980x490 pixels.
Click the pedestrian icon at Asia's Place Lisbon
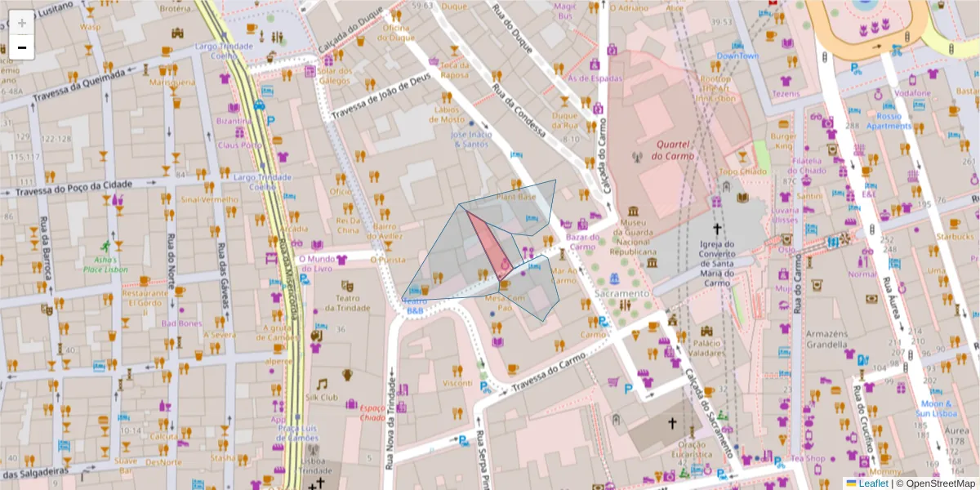[x=104, y=245]
